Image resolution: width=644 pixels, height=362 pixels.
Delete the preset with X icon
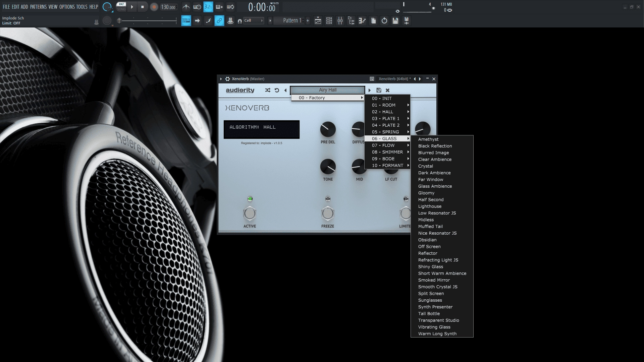click(x=387, y=90)
